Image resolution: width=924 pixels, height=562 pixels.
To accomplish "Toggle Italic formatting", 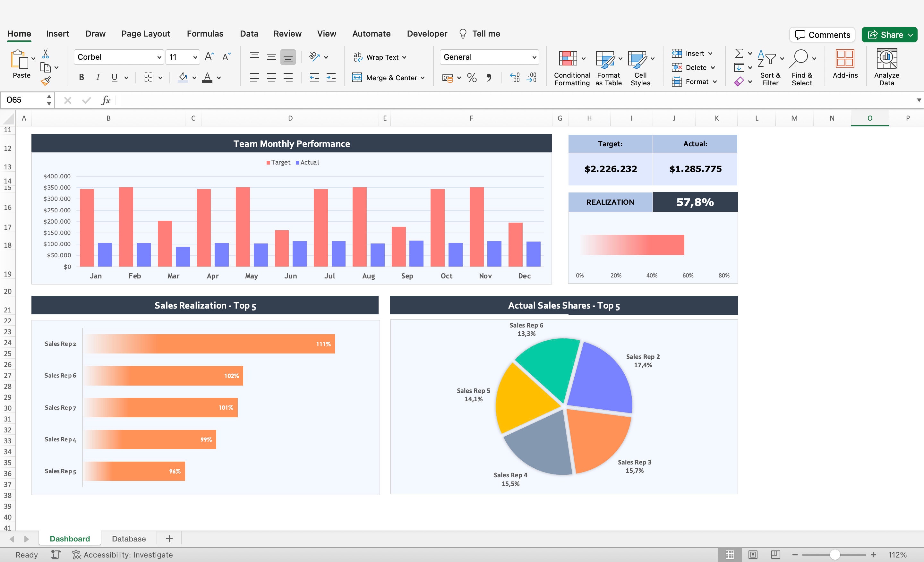I will (98, 78).
